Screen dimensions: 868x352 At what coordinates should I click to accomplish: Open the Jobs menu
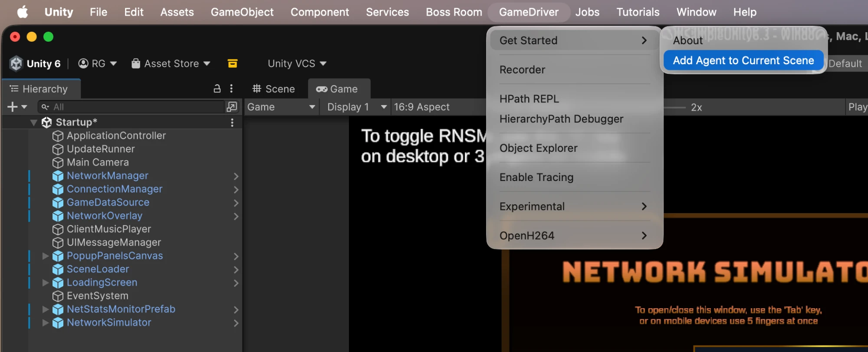pos(587,12)
